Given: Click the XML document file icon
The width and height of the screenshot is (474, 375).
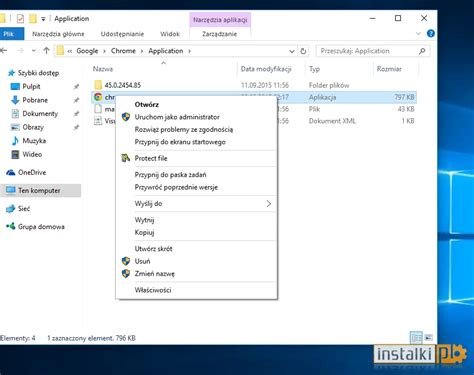Looking at the screenshot, I should (98, 121).
